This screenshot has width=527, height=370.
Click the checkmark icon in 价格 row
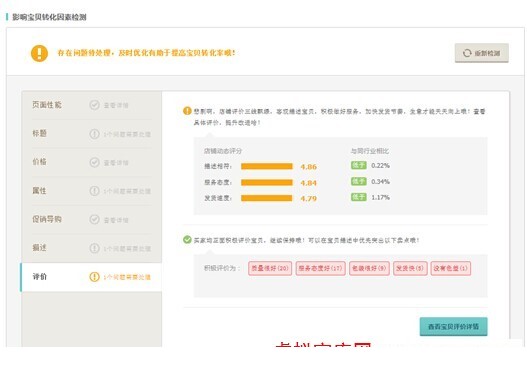94,162
